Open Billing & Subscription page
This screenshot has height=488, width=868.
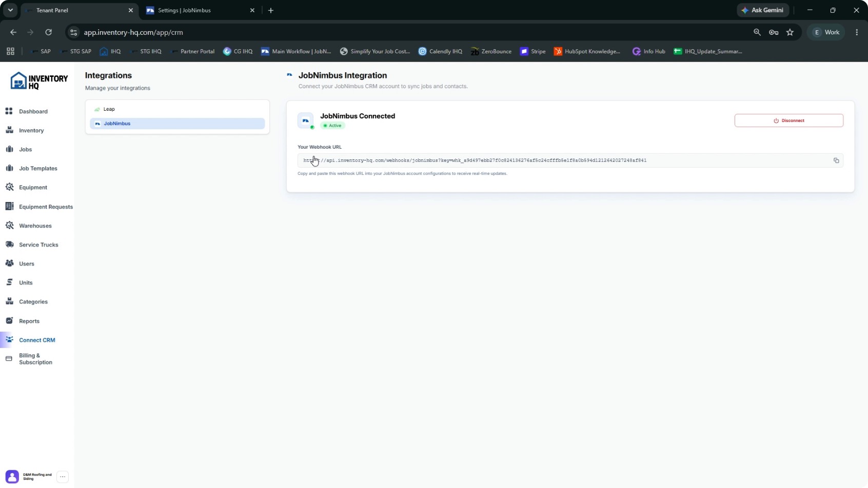(x=35, y=359)
